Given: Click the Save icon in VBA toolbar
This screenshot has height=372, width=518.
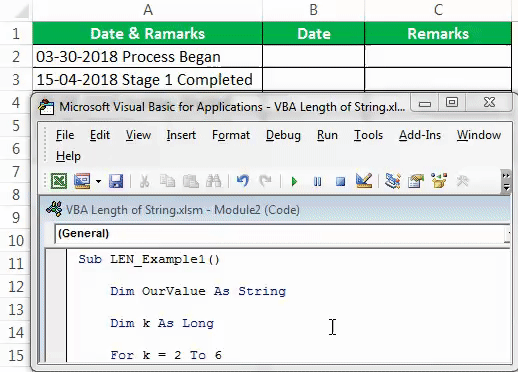Looking at the screenshot, I should (116, 181).
